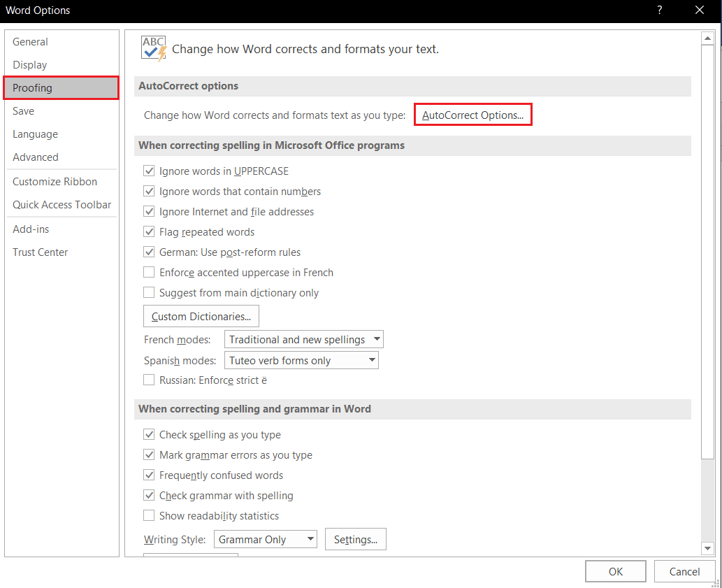The width and height of the screenshot is (722, 588).
Task: Cancel the Word Options dialog
Action: pyautogui.click(x=684, y=571)
